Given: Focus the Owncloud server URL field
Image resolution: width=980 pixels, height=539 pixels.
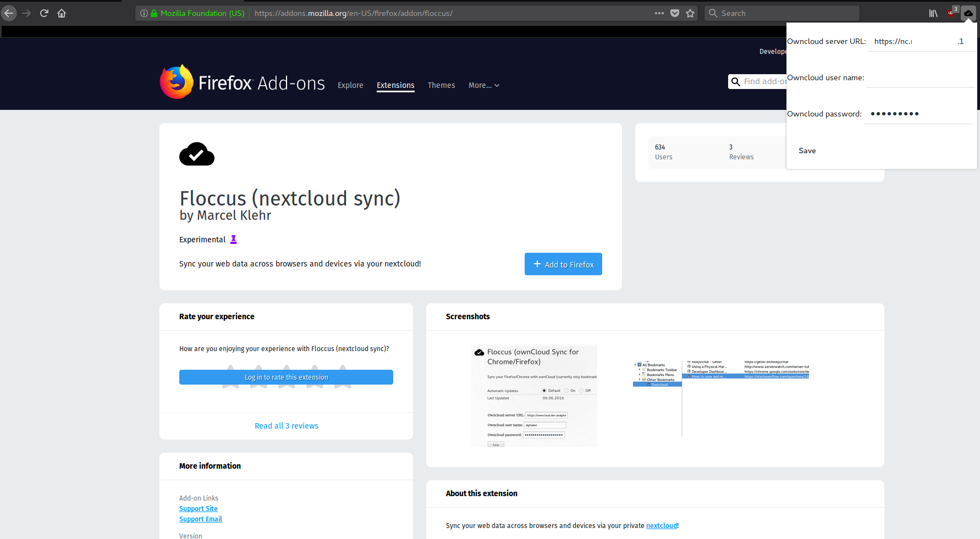Looking at the screenshot, I should (922, 42).
